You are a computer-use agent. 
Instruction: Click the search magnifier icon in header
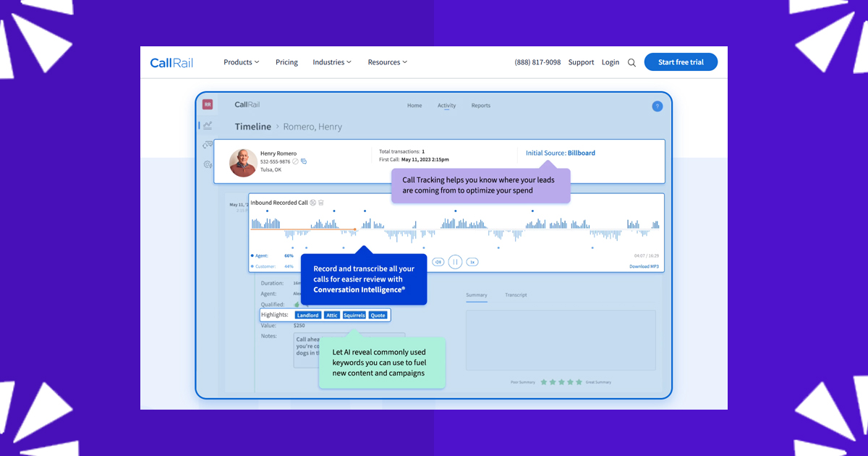631,63
